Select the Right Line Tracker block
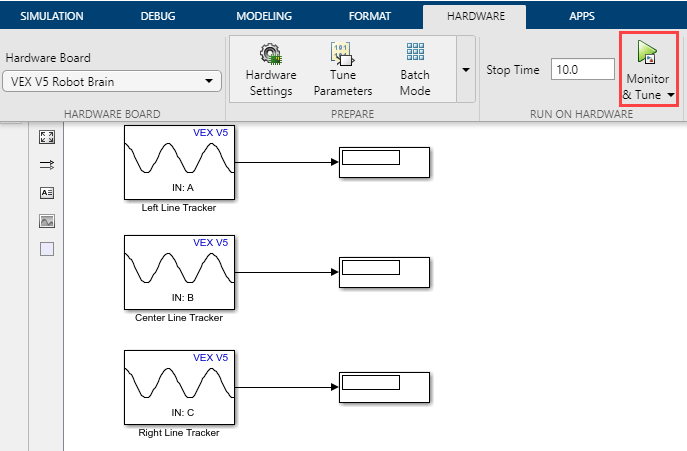The width and height of the screenshot is (687, 451). (x=179, y=387)
